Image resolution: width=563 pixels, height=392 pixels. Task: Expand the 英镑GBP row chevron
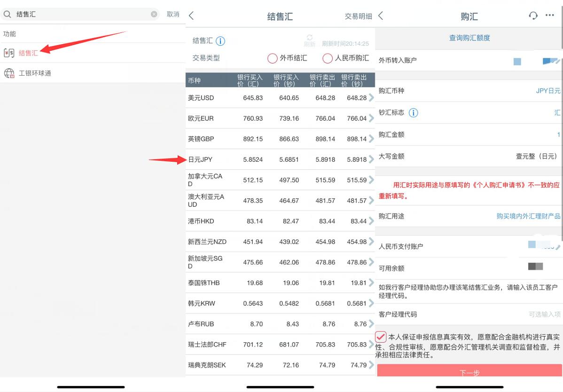(371, 139)
